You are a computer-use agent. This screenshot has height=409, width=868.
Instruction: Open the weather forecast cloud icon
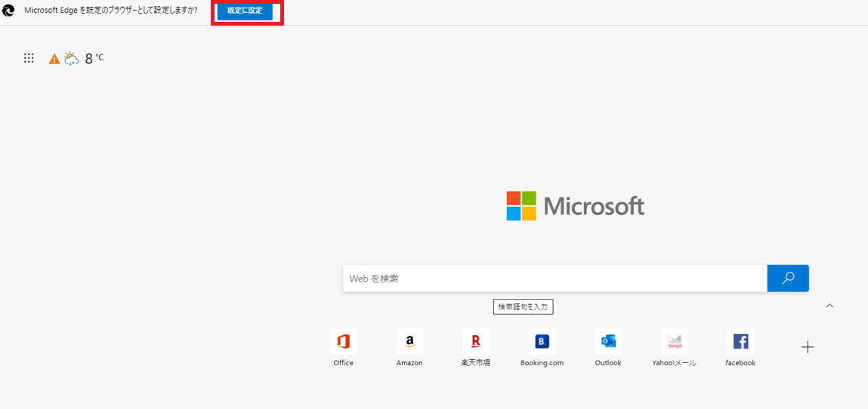coord(72,58)
